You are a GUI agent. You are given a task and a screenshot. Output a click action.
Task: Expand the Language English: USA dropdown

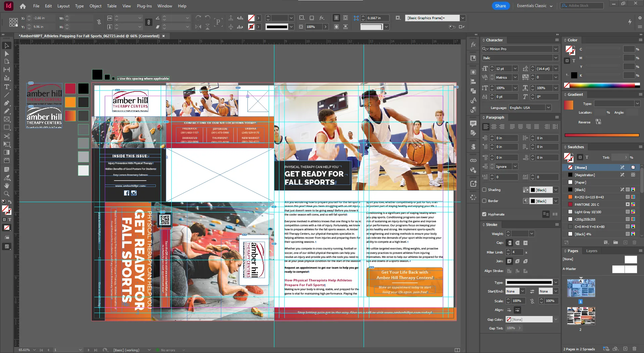pyautogui.click(x=548, y=108)
